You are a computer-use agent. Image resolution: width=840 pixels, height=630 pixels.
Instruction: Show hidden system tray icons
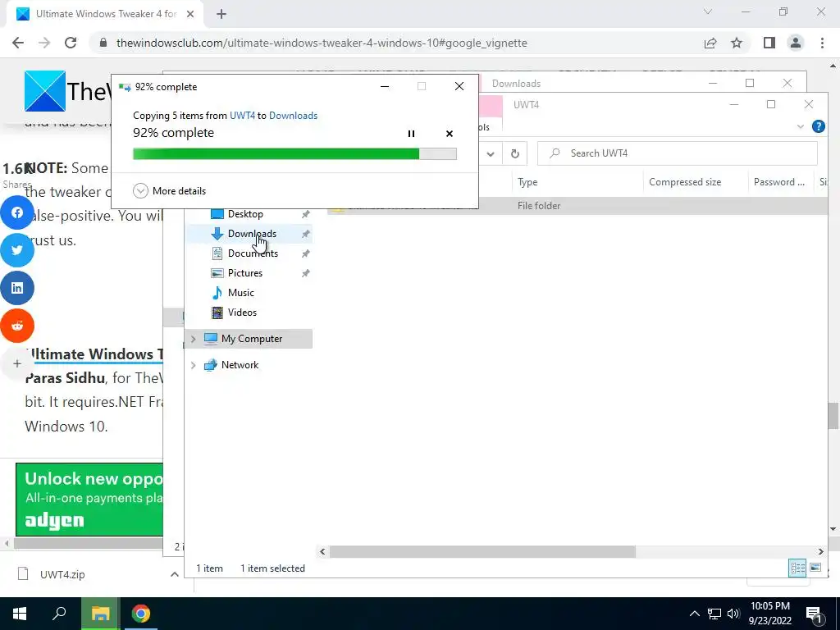[x=694, y=614]
